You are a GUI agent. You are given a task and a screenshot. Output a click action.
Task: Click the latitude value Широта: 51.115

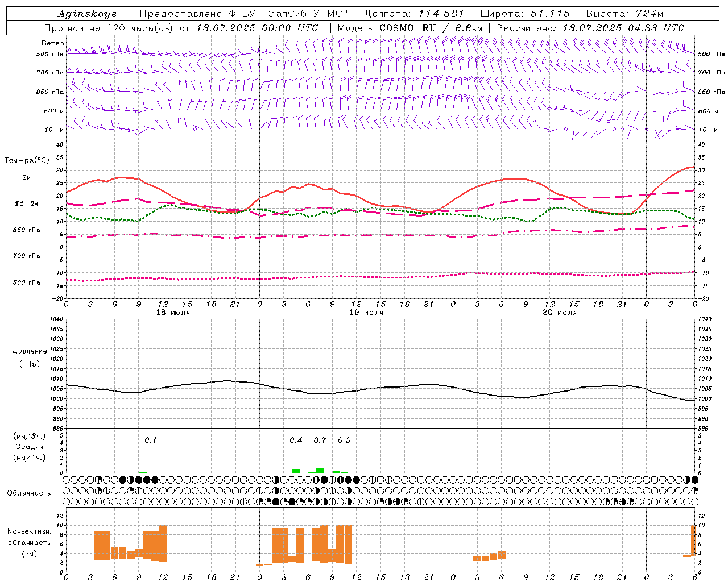point(525,14)
